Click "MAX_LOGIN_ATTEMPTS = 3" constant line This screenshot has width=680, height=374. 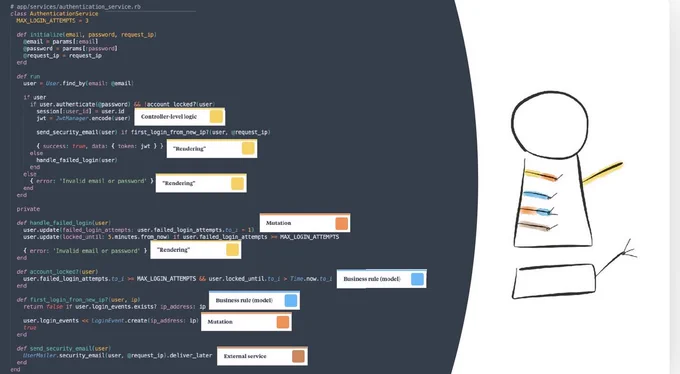(x=52, y=20)
